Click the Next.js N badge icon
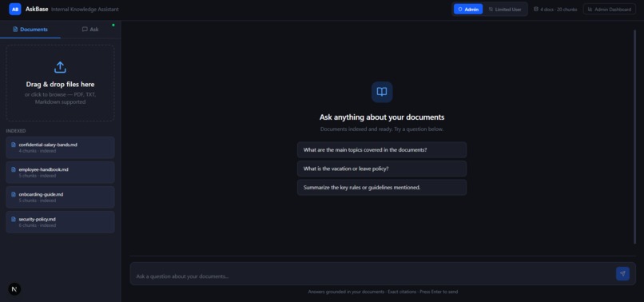Viewport: 644px width, 302px height. coord(14,289)
